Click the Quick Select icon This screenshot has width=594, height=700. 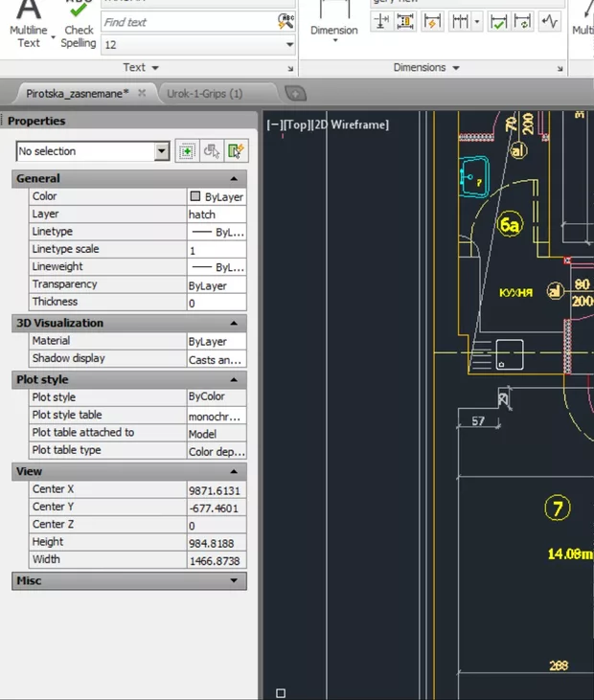coord(237,151)
